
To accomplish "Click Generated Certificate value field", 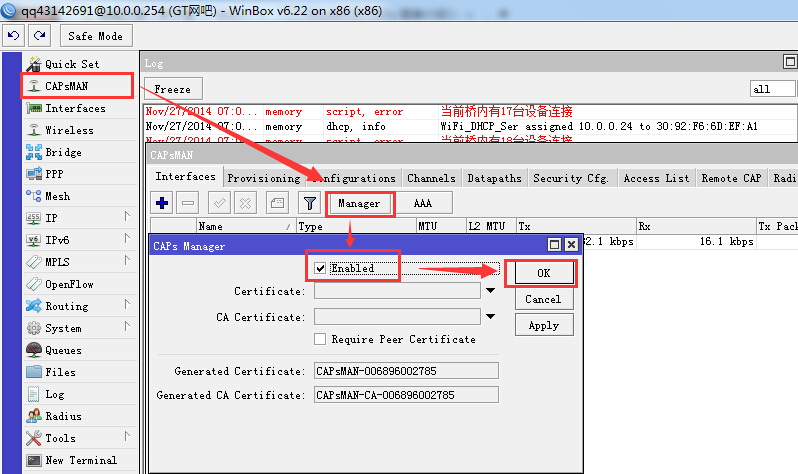I will tap(406, 371).
